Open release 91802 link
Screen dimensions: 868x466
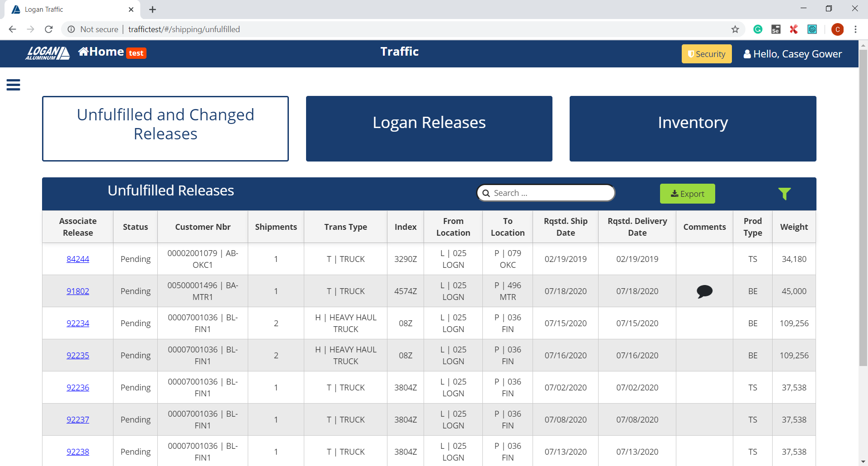[78, 291]
